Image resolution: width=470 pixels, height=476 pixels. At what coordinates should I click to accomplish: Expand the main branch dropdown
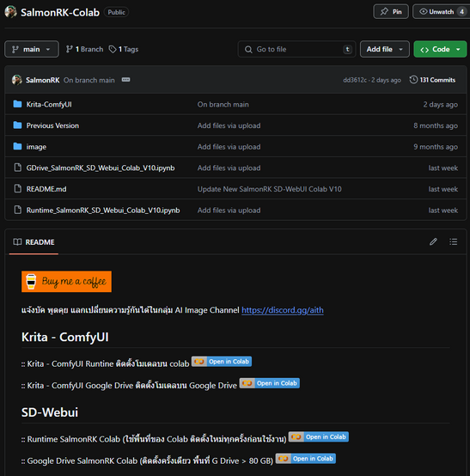[x=32, y=49]
